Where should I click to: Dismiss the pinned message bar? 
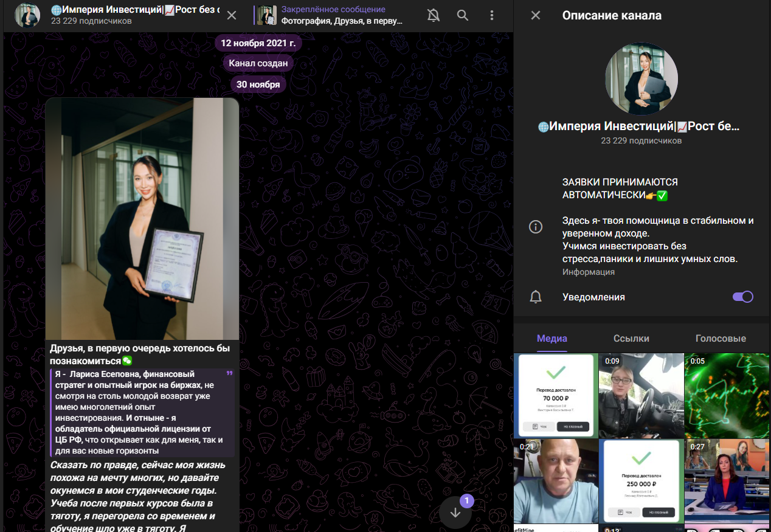coord(232,16)
